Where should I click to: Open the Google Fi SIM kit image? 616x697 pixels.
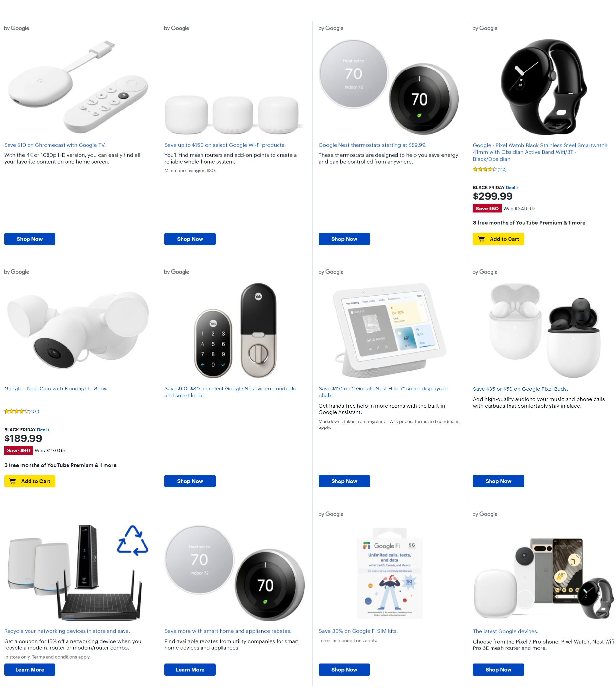(389, 573)
